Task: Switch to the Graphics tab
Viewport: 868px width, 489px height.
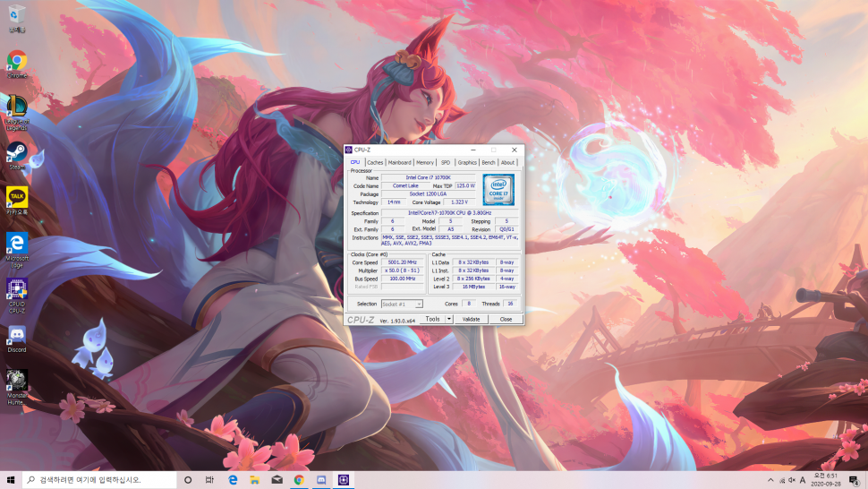Action: point(467,162)
